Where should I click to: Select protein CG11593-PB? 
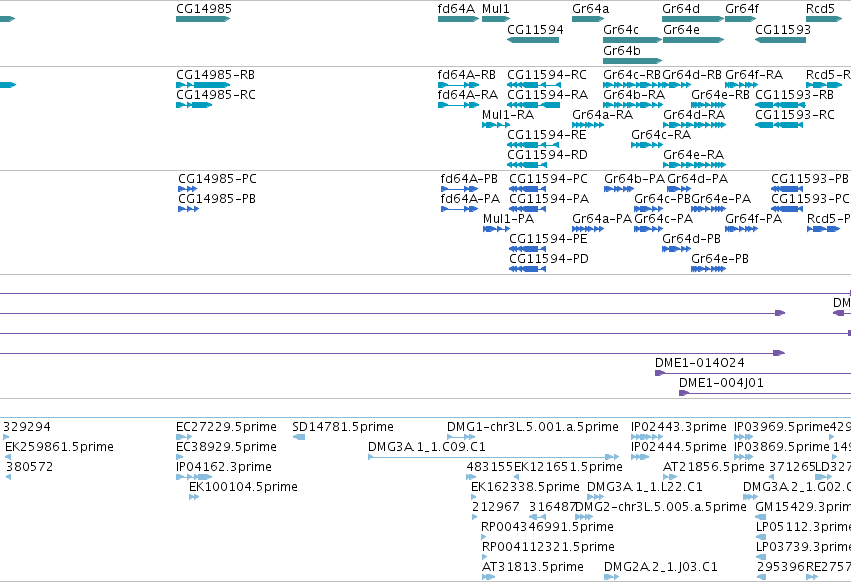click(787, 189)
